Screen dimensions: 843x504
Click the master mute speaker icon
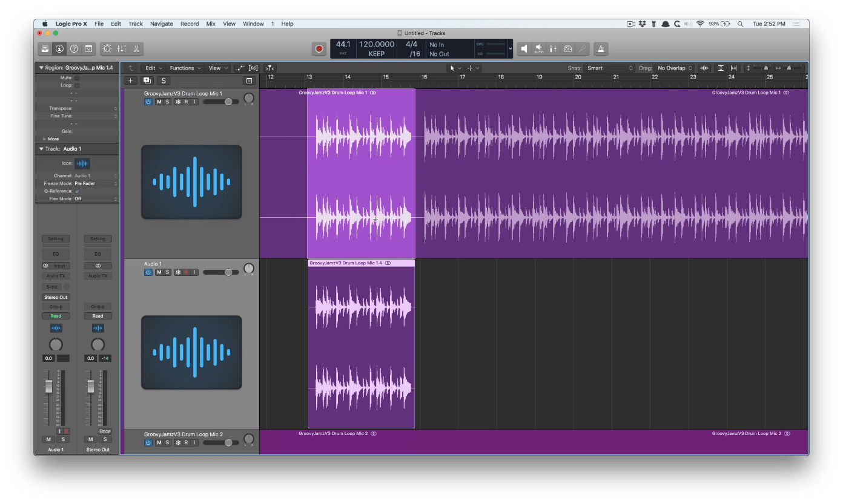pyautogui.click(x=524, y=49)
